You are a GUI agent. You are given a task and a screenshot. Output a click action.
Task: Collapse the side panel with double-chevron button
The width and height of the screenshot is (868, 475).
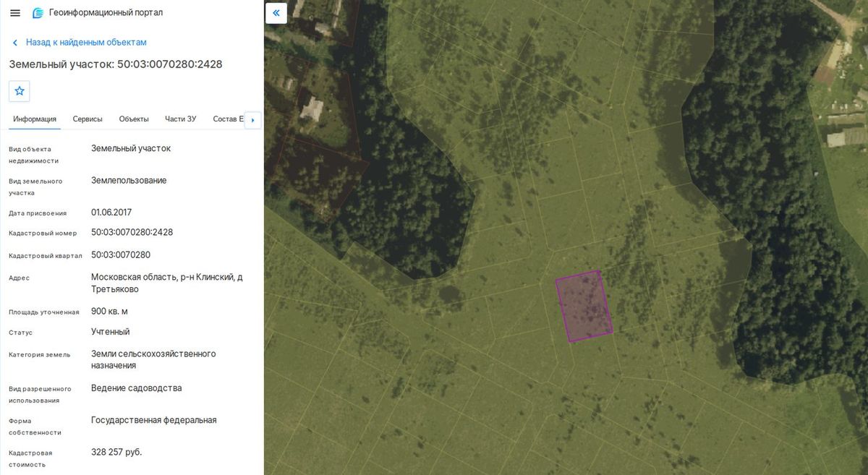pos(276,13)
